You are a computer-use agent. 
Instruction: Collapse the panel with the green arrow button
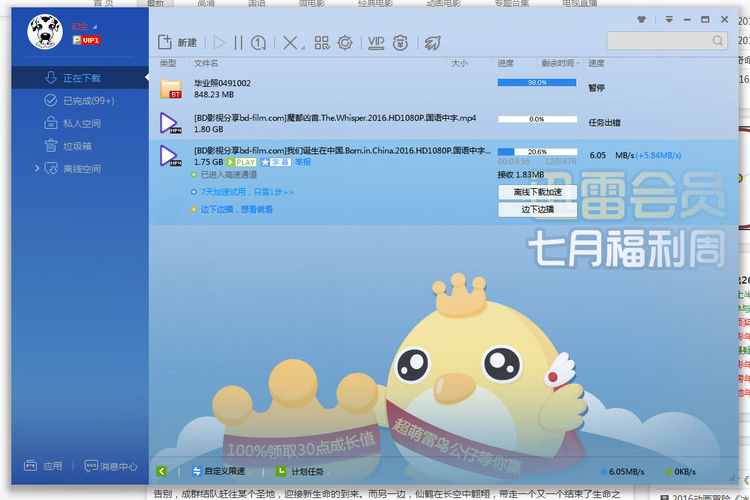[162, 471]
